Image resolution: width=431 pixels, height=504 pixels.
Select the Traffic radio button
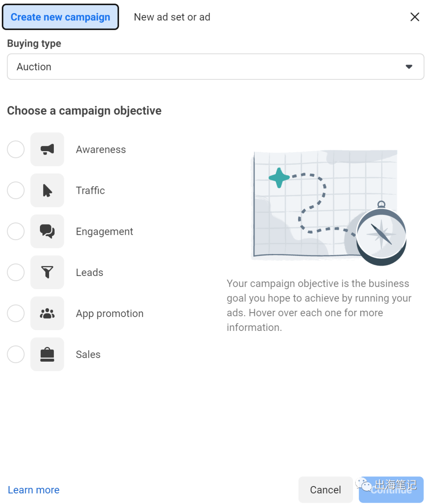(16, 191)
